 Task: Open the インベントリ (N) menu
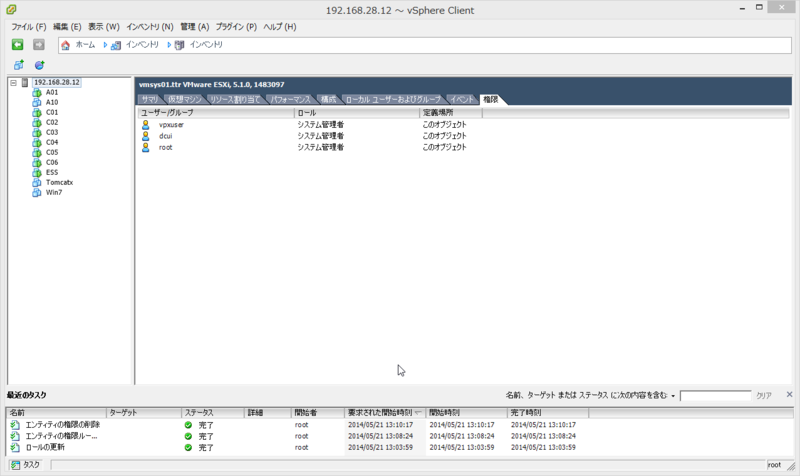tap(149, 27)
